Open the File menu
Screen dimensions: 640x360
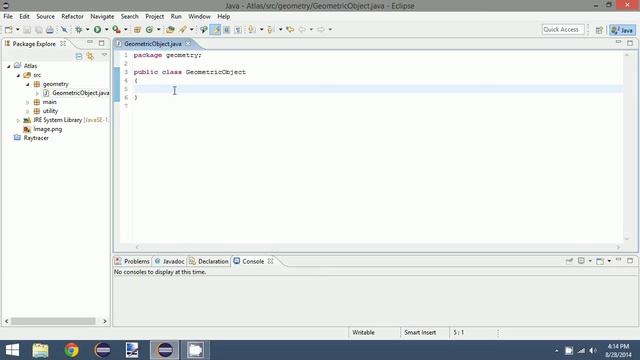(8, 16)
